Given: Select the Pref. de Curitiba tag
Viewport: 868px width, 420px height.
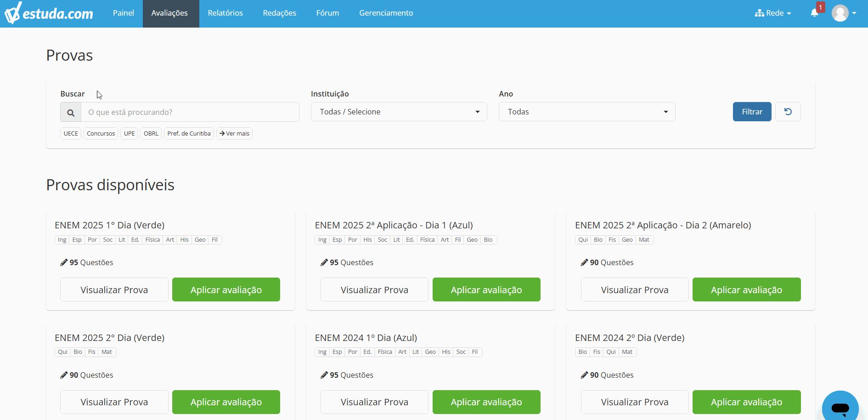Looking at the screenshot, I should (189, 134).
